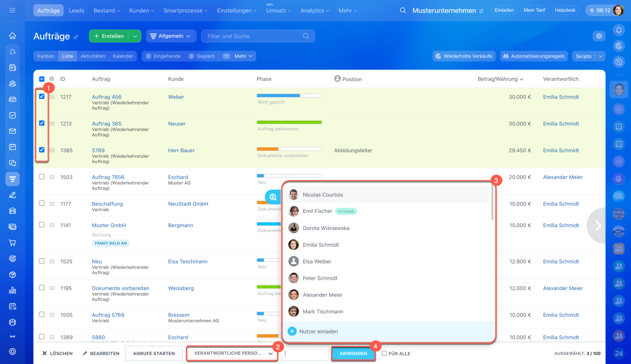631x364 pixels.
Task: Click the grid column settings gear icon
Action: pyautogui.click(x=52, y=79)
